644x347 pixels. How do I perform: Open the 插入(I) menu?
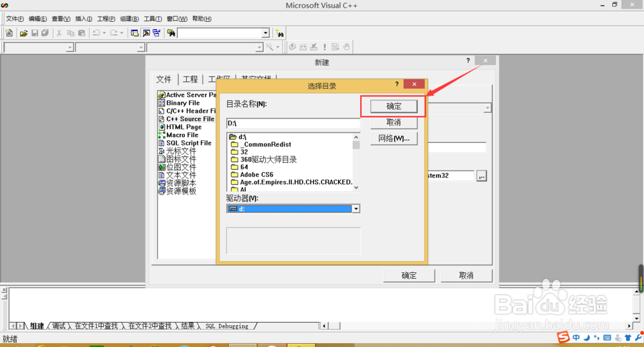point(84,19)
